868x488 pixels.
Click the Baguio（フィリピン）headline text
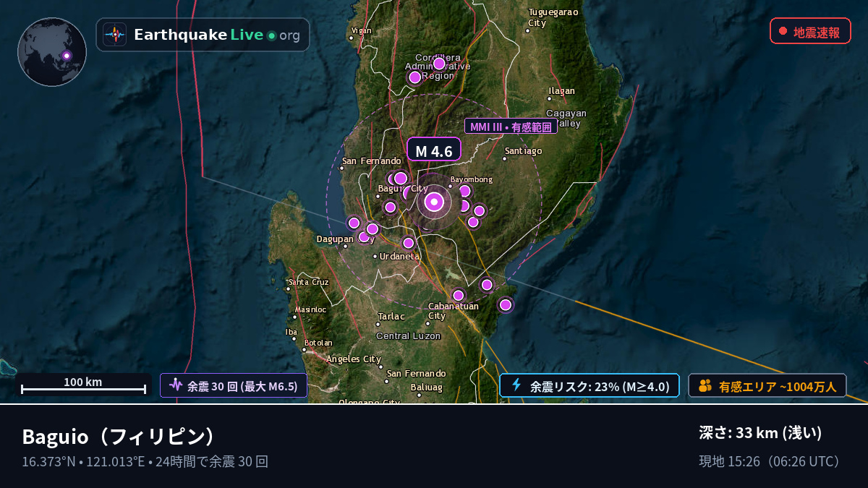pyautogui.click(x=119, y=437)
